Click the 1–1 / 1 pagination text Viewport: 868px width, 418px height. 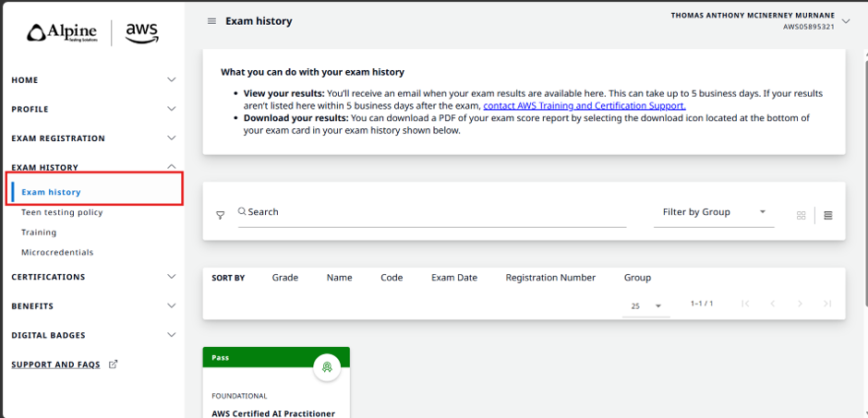click(x=702, y=304)
